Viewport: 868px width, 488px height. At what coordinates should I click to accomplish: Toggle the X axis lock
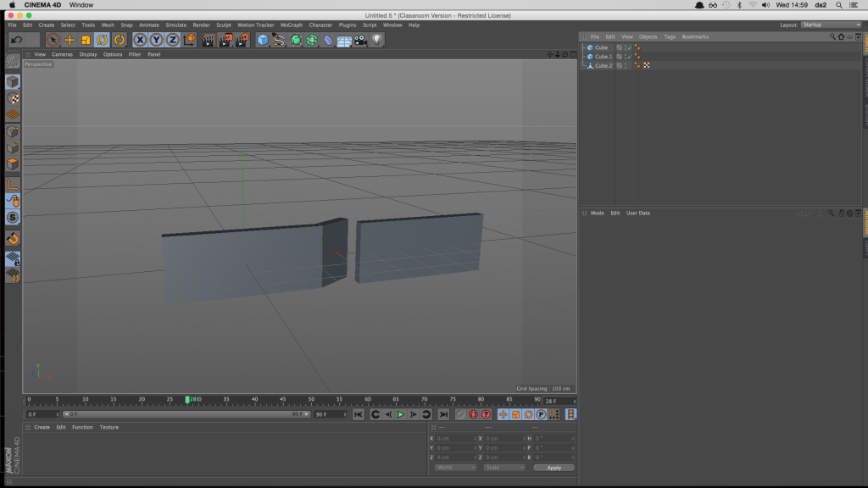pyautogui.click(x=142, y=39)
